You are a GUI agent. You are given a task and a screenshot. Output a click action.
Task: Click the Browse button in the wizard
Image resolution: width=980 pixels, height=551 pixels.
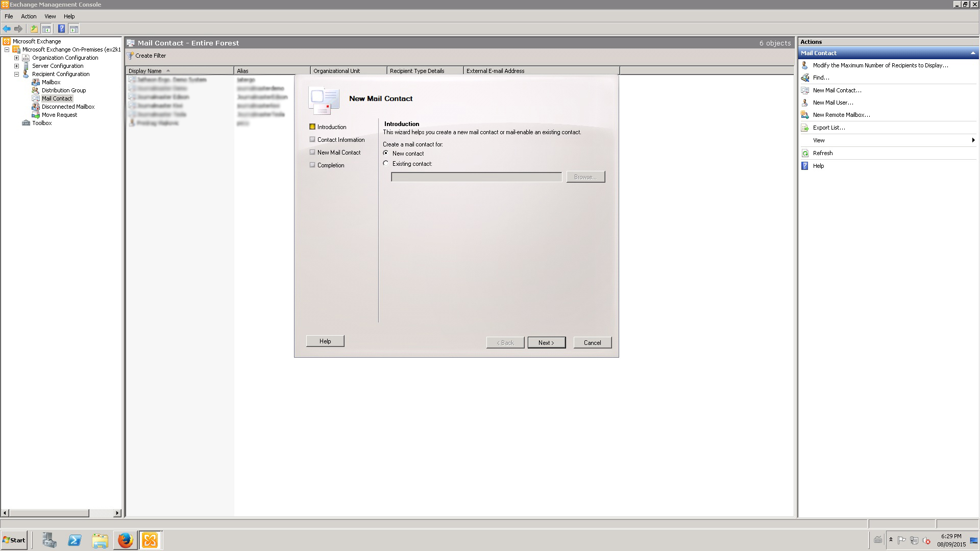tap(585, 177)
